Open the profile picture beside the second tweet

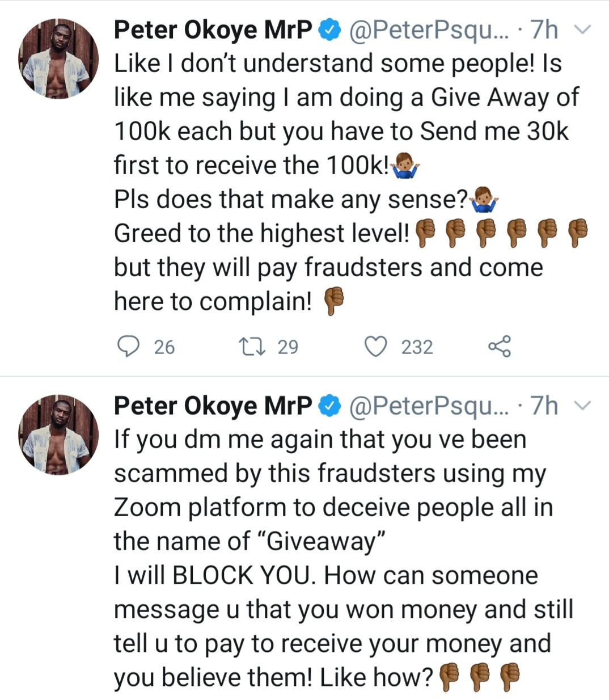click(59, 435)
